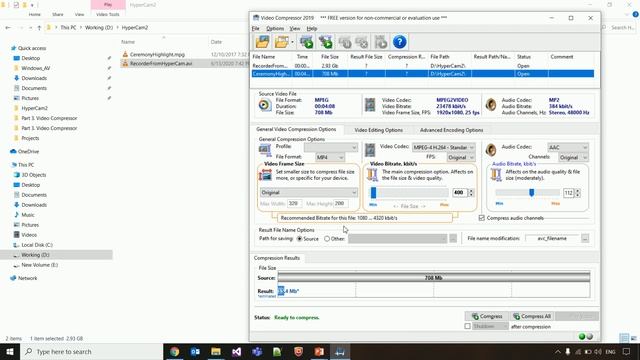Open the Video Frame Size Original dropdown
The width and height of the screenshot is (640, 360).
(309, 192)
